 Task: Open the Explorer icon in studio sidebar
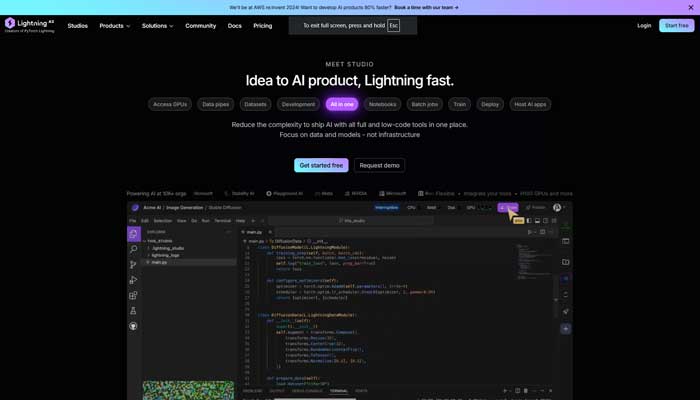[133, 233]
